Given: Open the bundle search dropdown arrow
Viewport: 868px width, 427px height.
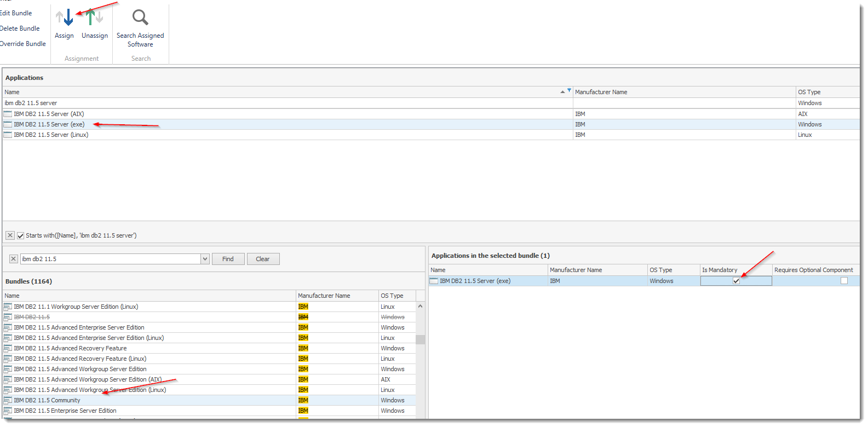Looking at the screenshot, I should click(x=205, y=259).
